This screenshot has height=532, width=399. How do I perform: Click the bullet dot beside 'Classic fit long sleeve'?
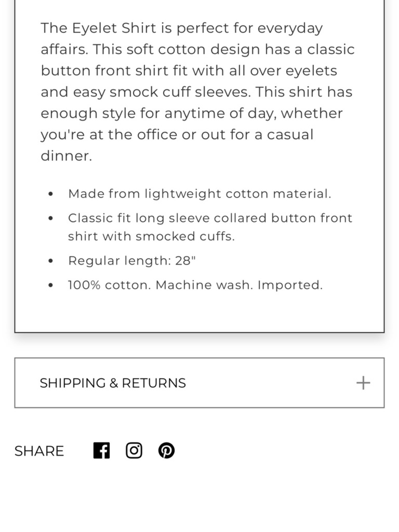[50, 218]
